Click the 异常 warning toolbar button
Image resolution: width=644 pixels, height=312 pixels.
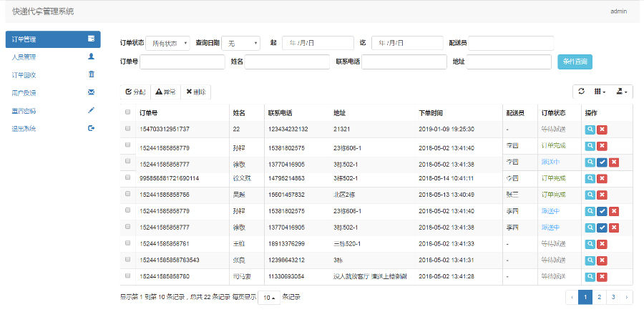(165, 92)
